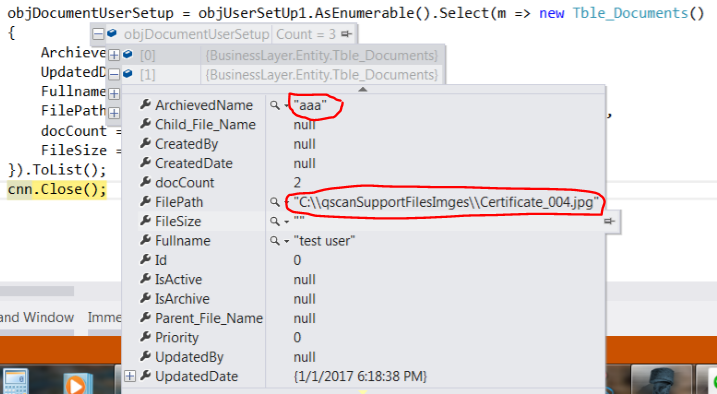Select the Priority property wrench icon
Viewport: 717px width, 394px height.
click(x=145, y=337)
